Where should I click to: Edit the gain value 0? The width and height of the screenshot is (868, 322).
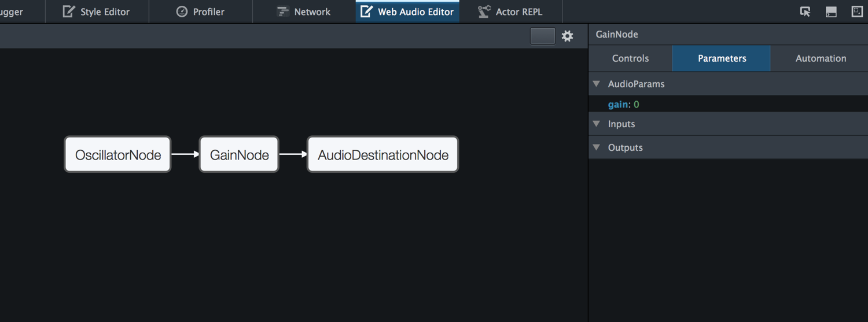(x=637, y=105)
